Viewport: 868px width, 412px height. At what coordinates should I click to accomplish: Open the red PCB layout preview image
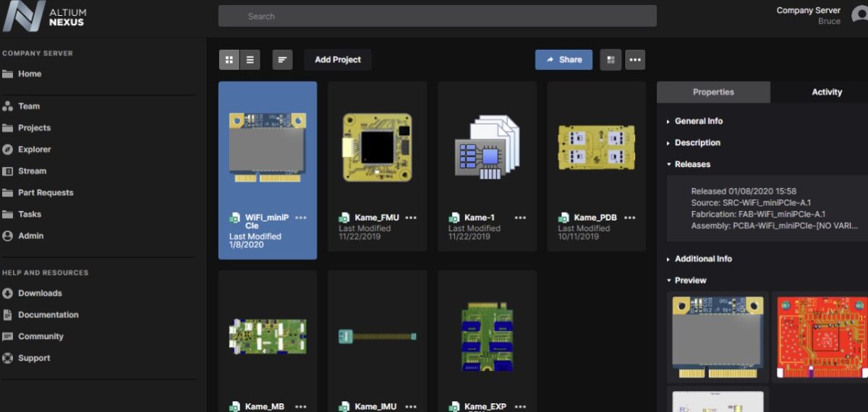pos(820,337)
